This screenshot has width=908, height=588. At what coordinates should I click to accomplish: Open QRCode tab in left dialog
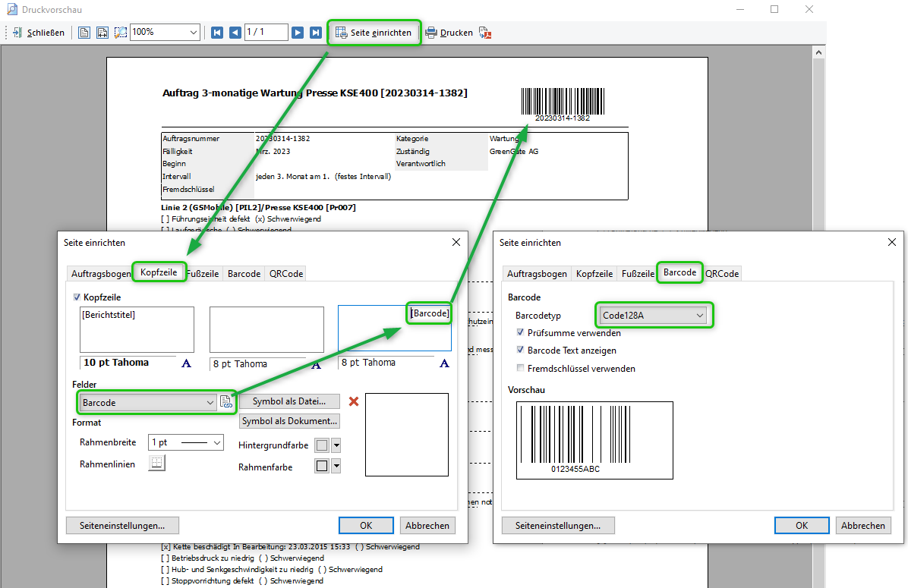coord(286,274)
